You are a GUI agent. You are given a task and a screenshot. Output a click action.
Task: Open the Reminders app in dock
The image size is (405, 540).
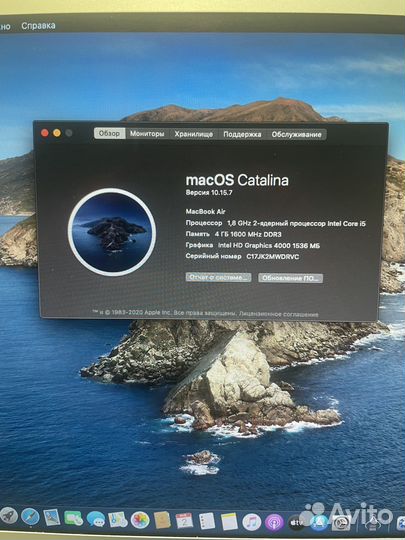(207, 521)
